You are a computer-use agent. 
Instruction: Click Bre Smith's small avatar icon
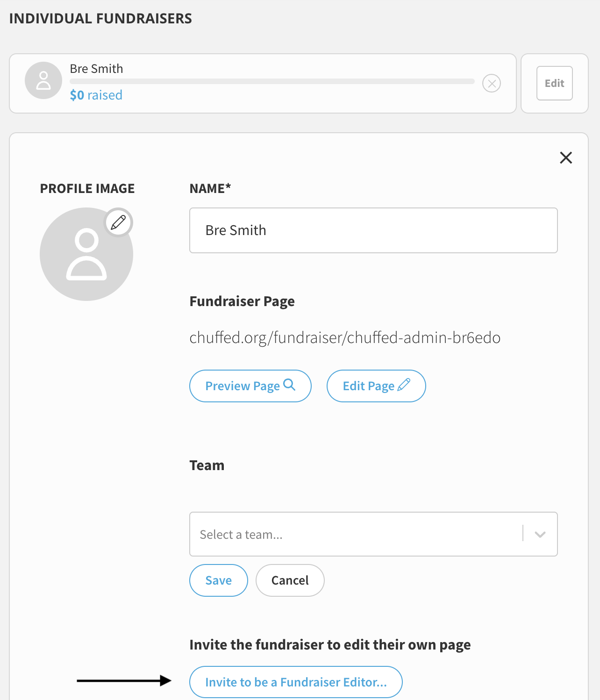click(x=43, y=80)
